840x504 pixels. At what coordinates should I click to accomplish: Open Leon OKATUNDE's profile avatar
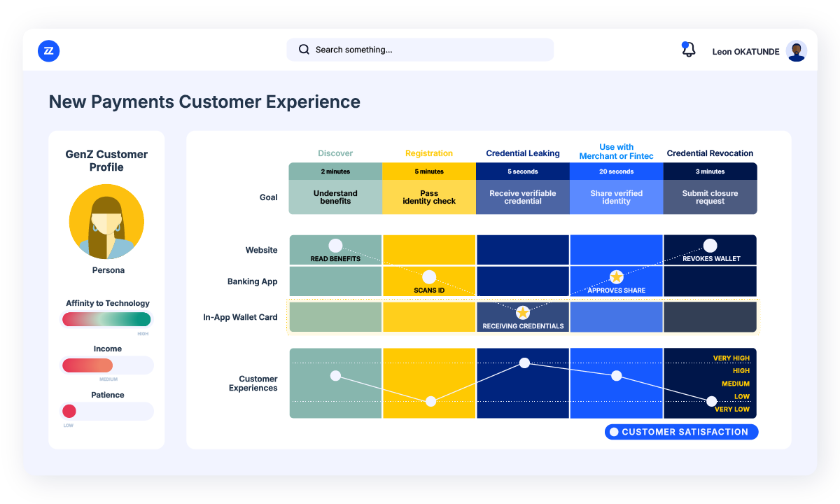[x=797, y=51]
